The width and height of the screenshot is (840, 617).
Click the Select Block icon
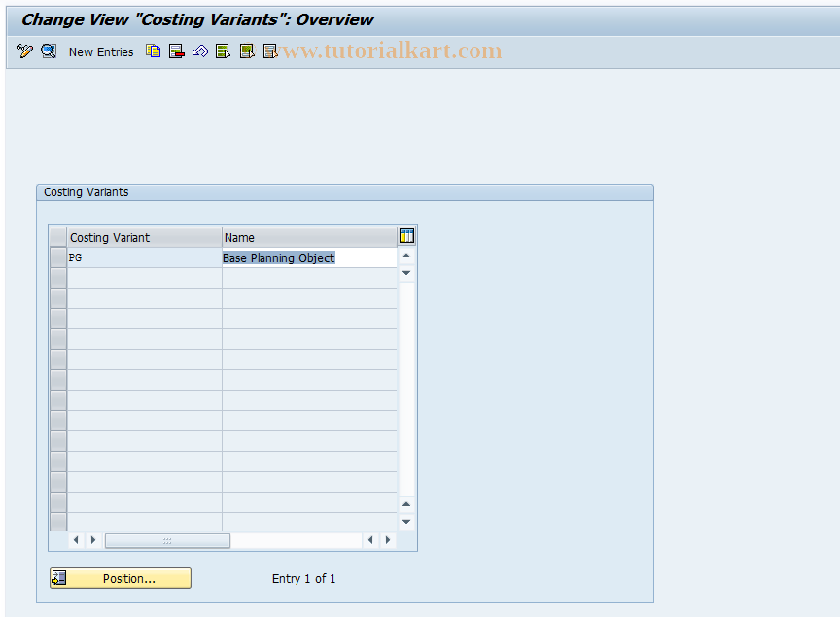(x=246, y=51)
